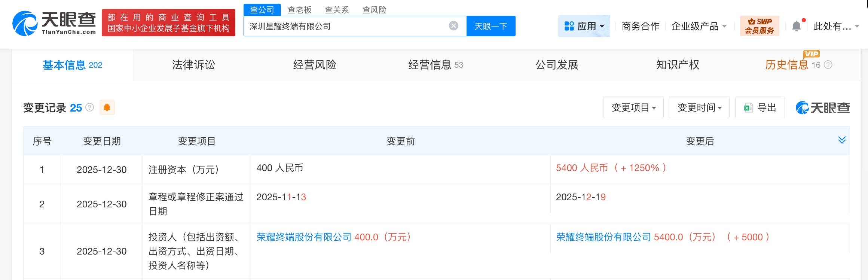Screen dimensions: 868x280
Task: Click the company name search input field
Action: tap(344, 26)
